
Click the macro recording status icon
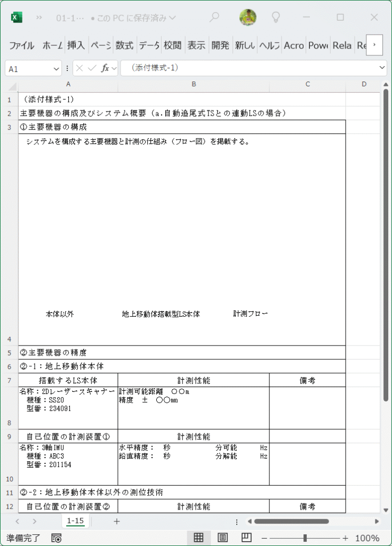point(56,538)
